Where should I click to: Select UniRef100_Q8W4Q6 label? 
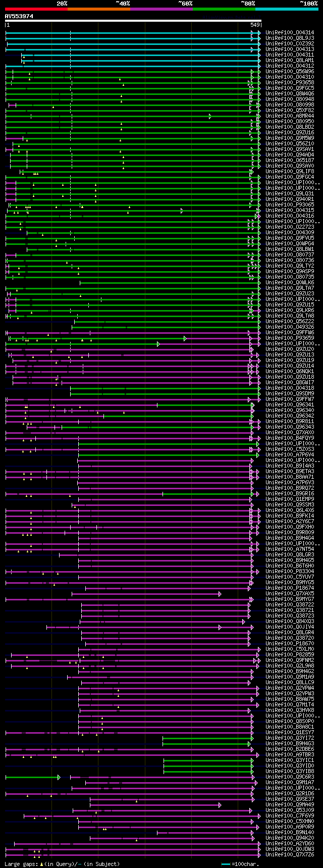pos(290,93)
